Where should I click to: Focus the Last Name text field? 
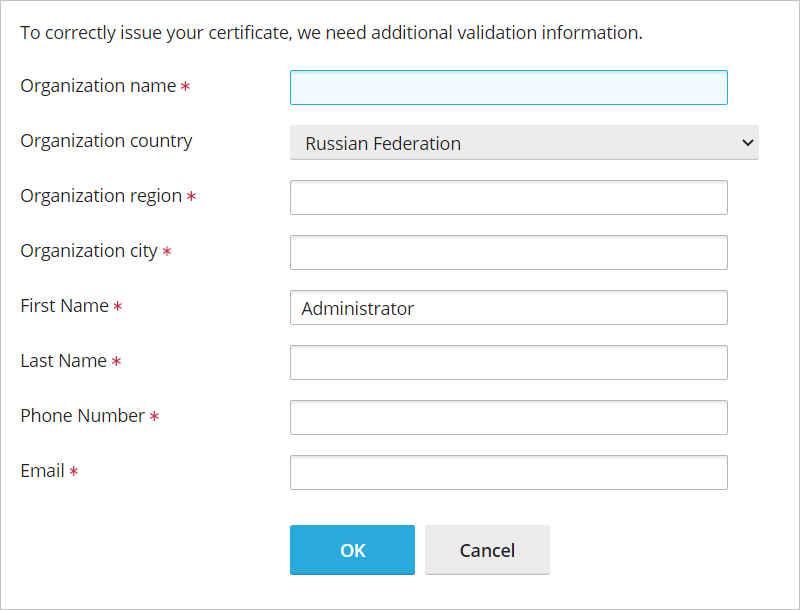pyautogui.click(x=508, y=363)
